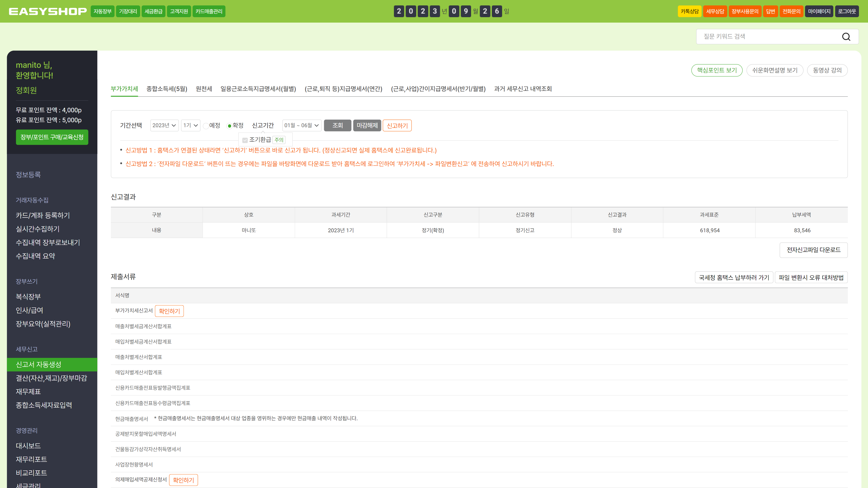868x488 pixels.
Task: Select 신고서 자동생성 in sidebar
Action: pos(52,365)
